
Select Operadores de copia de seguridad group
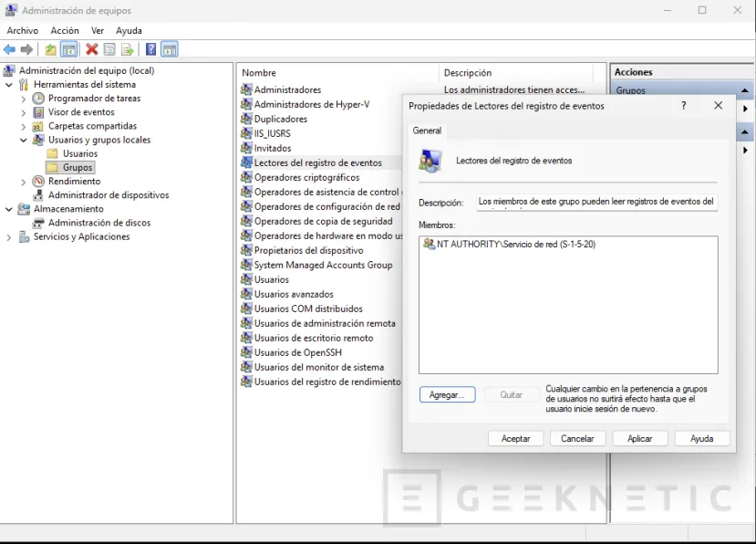tap(323, 221)
